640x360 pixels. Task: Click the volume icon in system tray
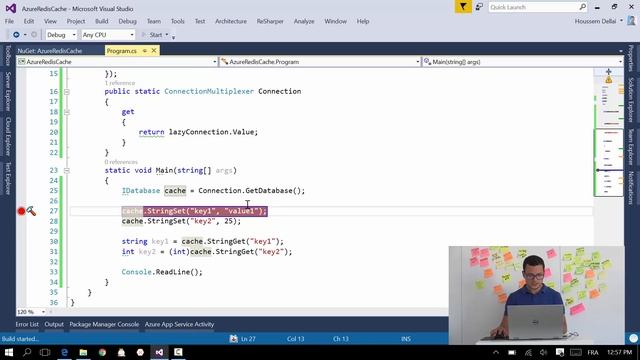click(543, 352)
